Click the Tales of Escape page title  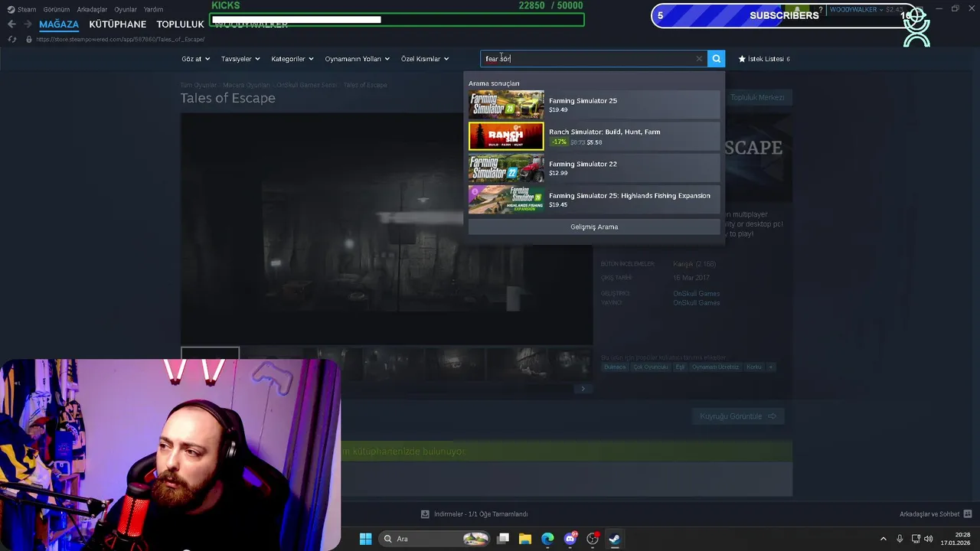(x=227, y=98)
